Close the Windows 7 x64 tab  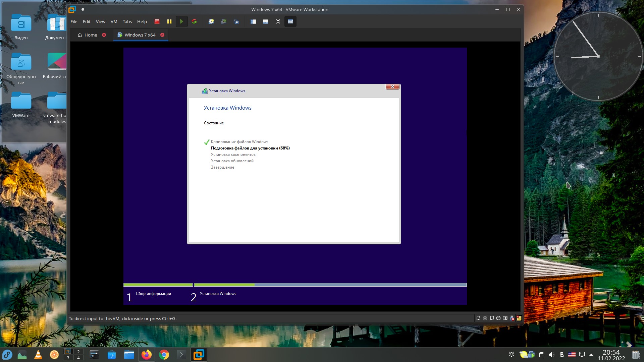point(162,35)
